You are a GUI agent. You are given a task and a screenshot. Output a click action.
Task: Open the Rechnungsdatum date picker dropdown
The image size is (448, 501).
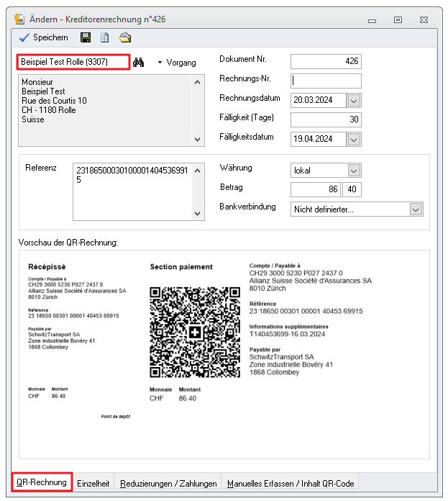tap(354, 101)
